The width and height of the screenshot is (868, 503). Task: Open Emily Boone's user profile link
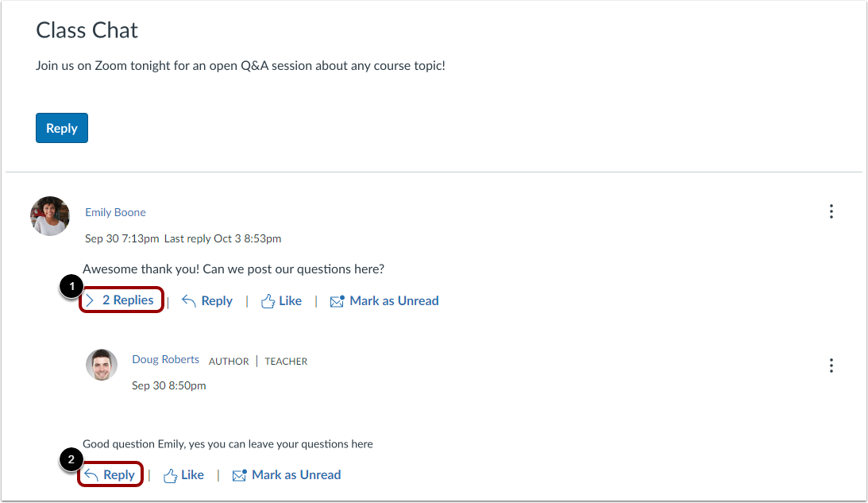(x=115, y=212)
